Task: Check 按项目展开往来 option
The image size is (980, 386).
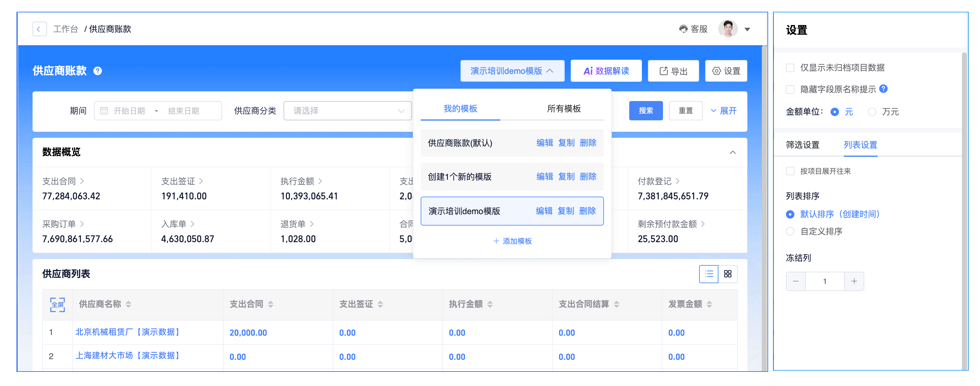Action: coord(790,171)
